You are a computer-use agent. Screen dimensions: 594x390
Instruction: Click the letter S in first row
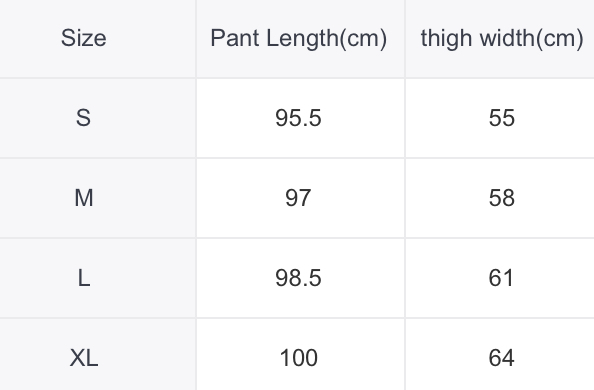tap(83, 118)
